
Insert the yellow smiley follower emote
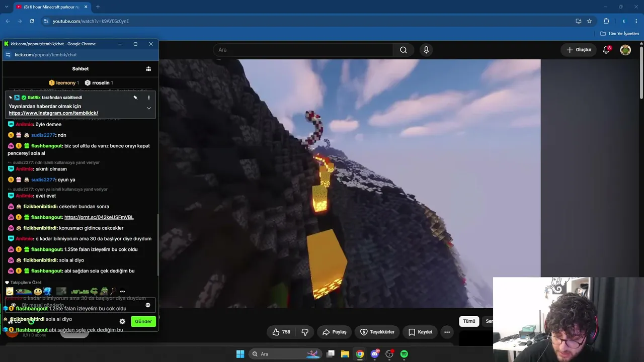pyautogui.click(x=38, y=291)
